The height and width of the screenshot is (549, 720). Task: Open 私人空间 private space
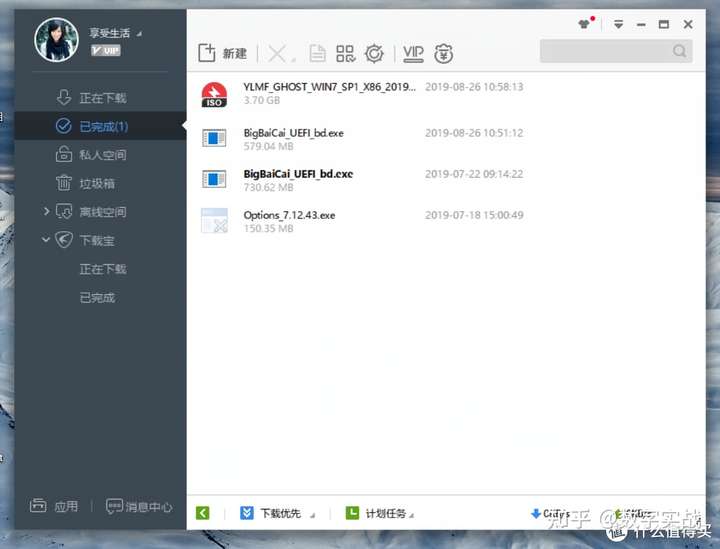pyautogui.click(x=100, y=155)
